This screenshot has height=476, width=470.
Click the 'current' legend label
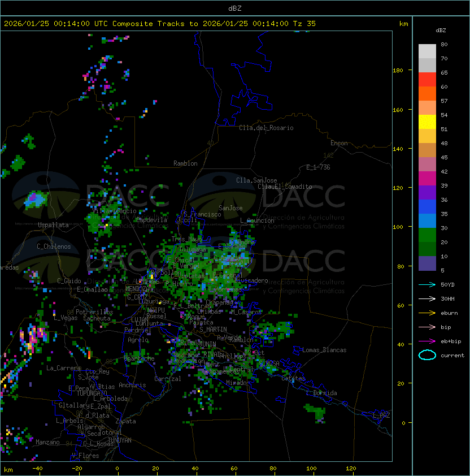click(x=452, y=356)
